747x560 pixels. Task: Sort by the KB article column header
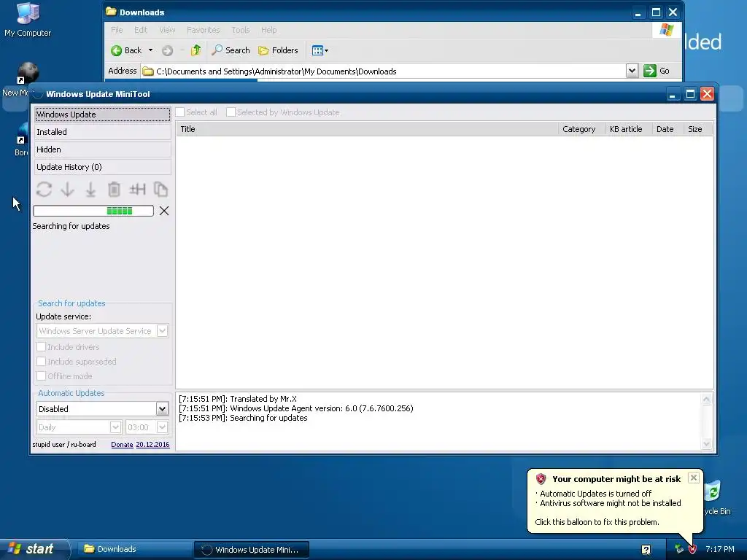pos(628,129)
